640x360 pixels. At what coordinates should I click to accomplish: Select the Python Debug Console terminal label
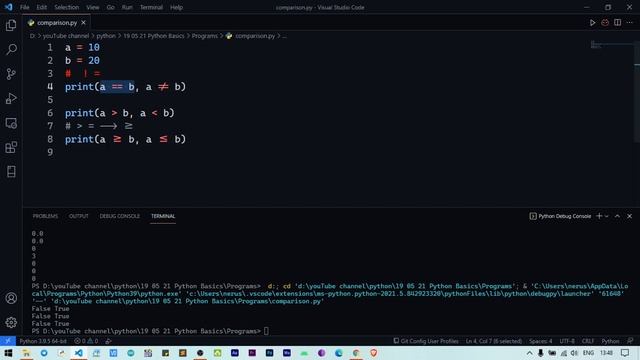click(x=560, y=216)
